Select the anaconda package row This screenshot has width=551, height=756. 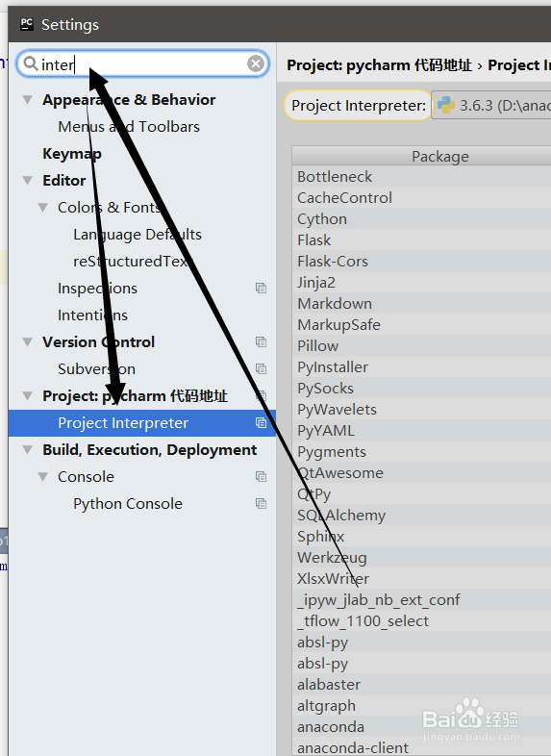[x=421, y=727]
